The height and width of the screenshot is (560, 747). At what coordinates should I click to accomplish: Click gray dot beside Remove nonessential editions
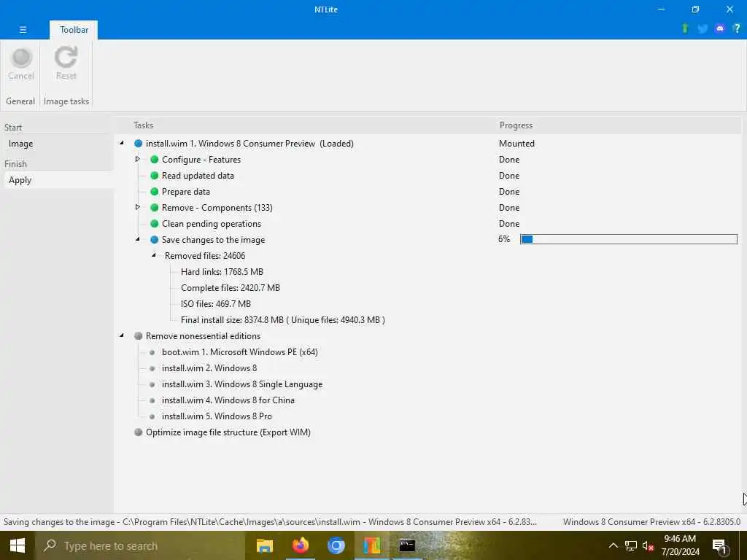[x=138, y=335]
